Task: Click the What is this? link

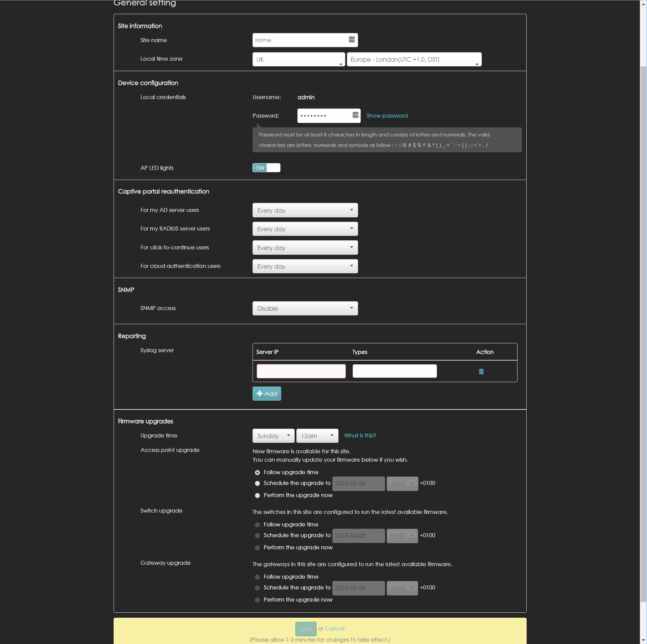Action: [360, 435]
